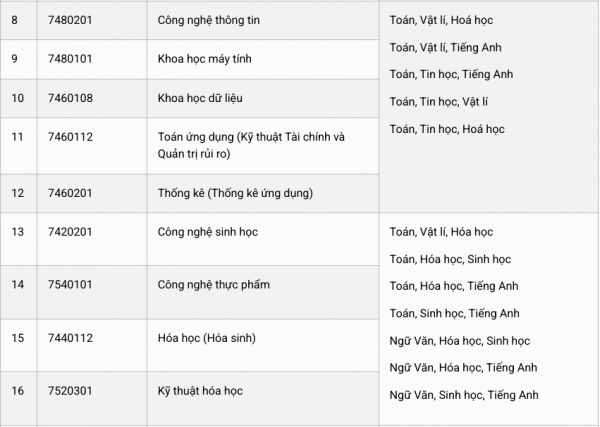Select the "Toán, Tin học, Vật lí" subject line
This screenshot has height=427, width=600.
click(439, 101)
